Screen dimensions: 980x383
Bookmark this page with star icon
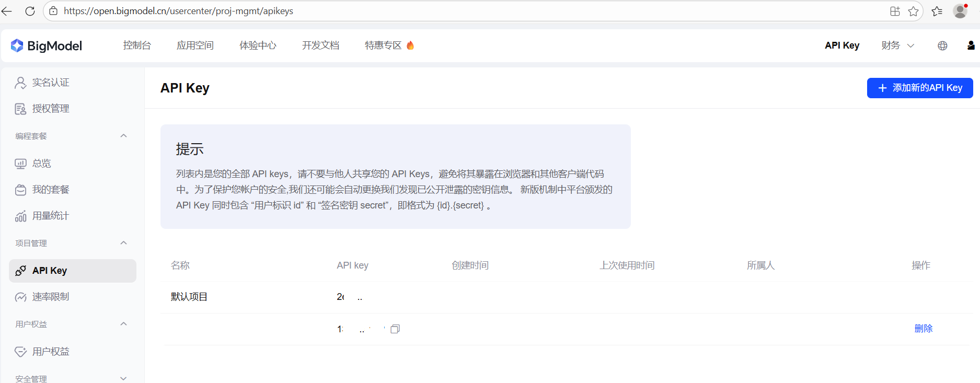point(913,11)
